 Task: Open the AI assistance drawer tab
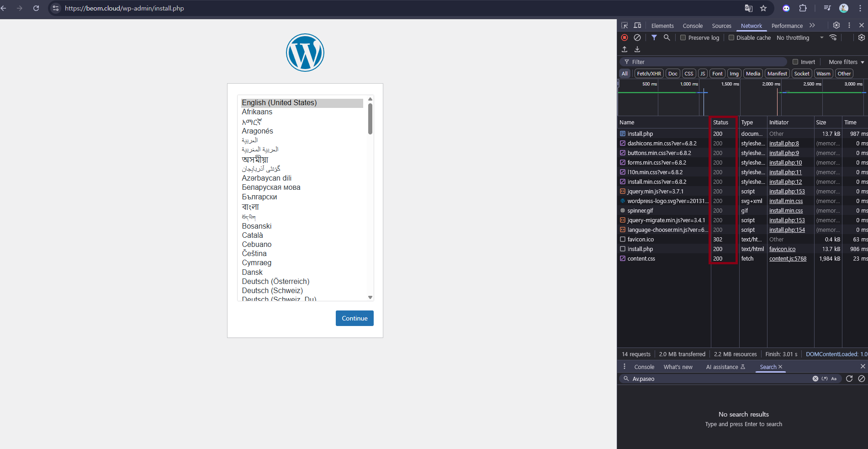click(x=725, y=367)
